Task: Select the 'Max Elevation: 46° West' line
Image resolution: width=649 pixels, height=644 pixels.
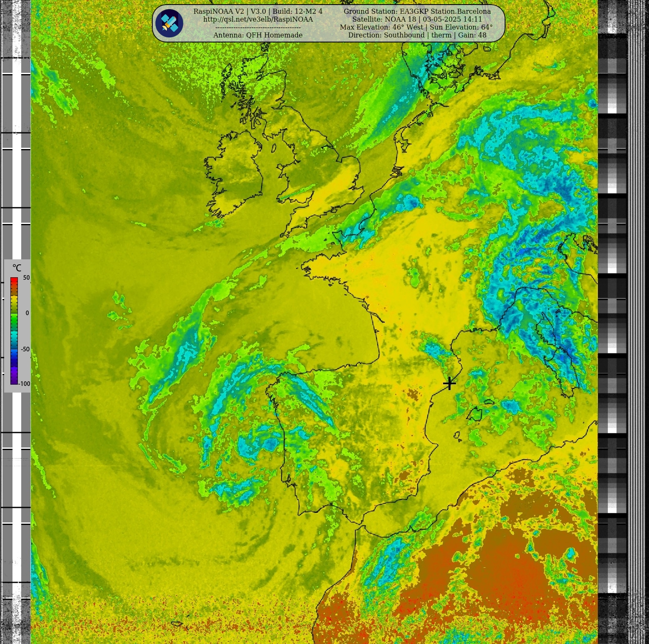Action: (416, 27)
